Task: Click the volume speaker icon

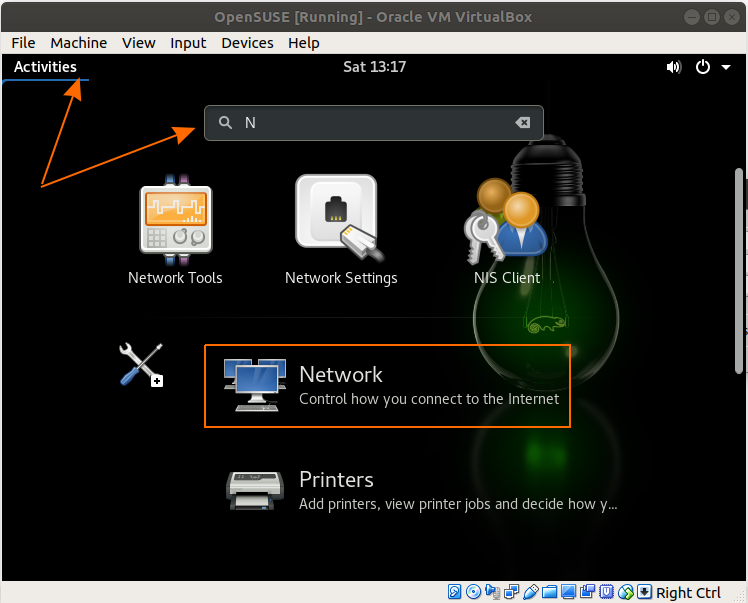Action: click(x=674, y=67)
